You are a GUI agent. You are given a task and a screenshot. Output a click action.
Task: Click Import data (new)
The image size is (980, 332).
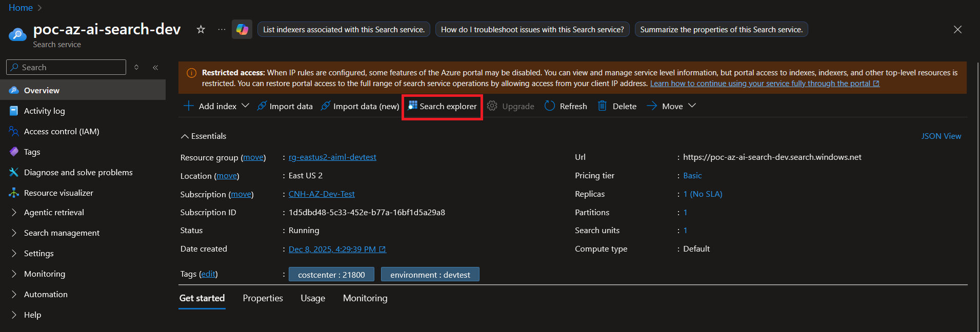coord(360,106)
